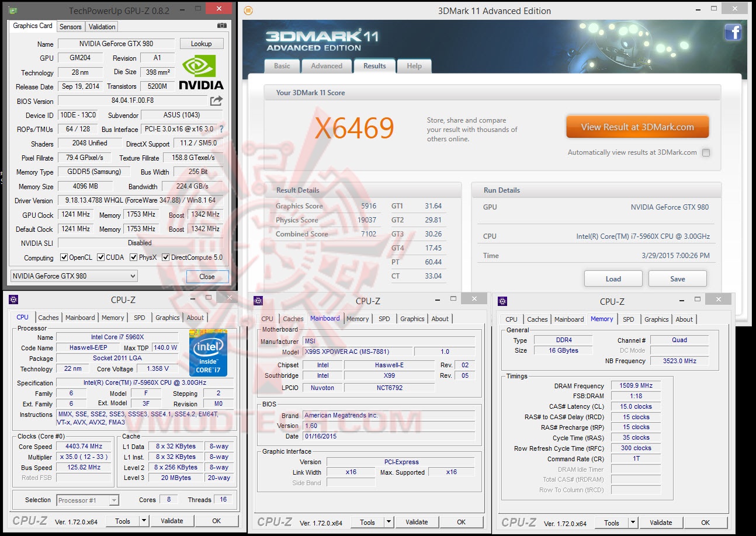Click the Tools button in the CPU-Z processor window
The width and height of the screenshot is (756, 536).
(123, 521)
